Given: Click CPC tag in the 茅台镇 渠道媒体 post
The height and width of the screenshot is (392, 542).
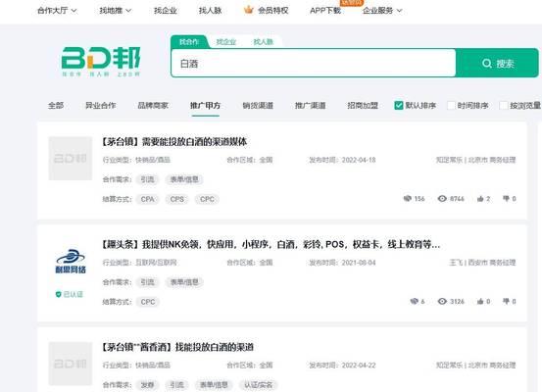Looking at the screenshot, I should click(x=207, y=199).
